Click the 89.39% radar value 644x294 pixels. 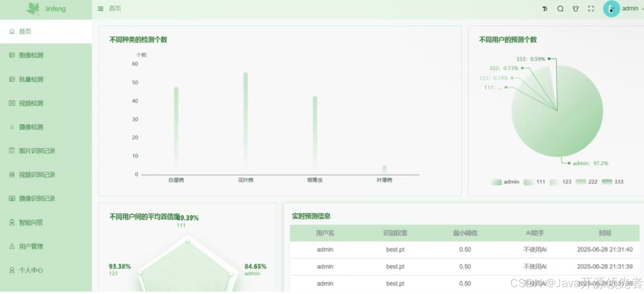[x=188, y=218]
